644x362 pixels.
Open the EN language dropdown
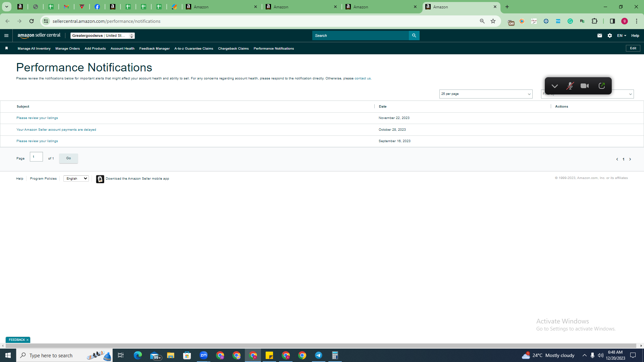pyautogui.click(x=622, y=36)
